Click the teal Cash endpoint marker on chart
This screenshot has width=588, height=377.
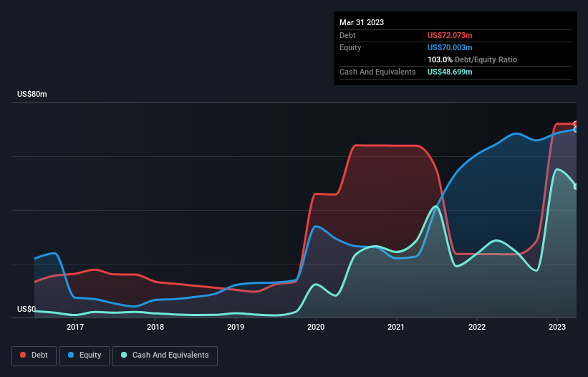(576, 186)
